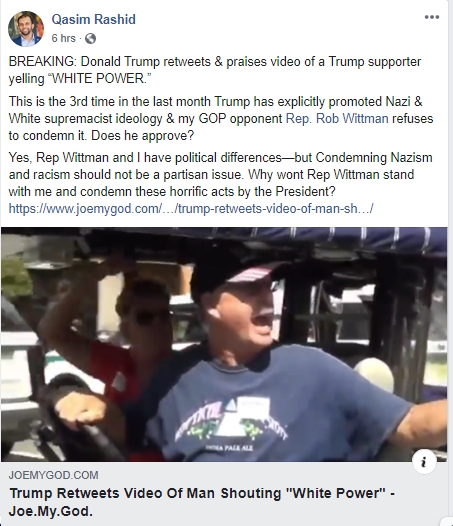Image resolution: width=453 pixels, height=526 pixels.
Task: Click the paragraph about political differences
Action: tap(220, 174)
